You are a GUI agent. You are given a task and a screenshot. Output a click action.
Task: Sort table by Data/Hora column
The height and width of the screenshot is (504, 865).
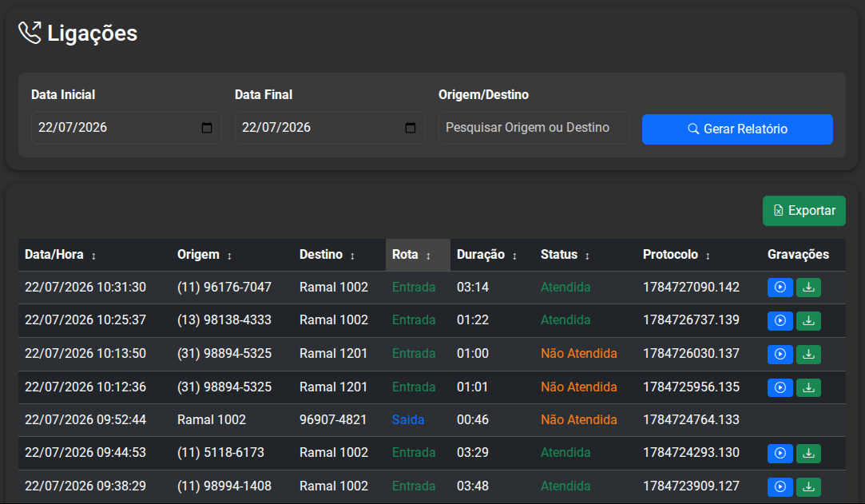[x=93, y=256]
